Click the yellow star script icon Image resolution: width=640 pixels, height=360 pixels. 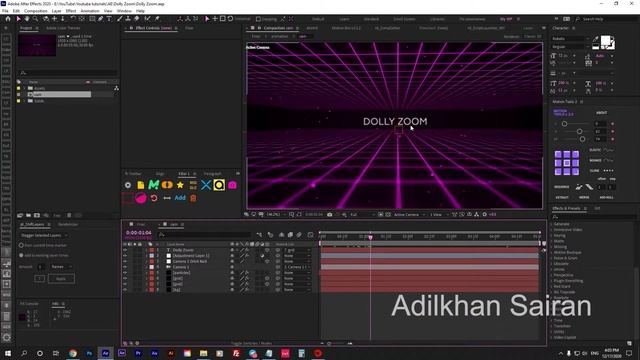tap(180, 185)
